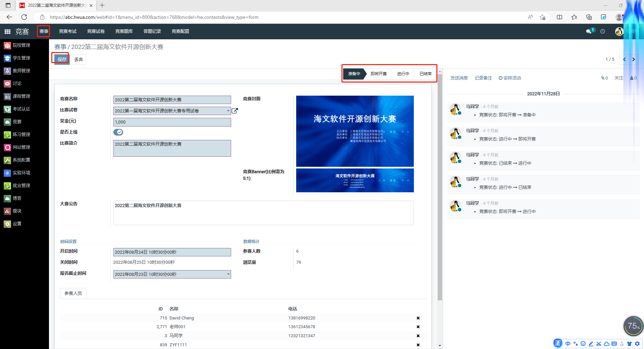Remove participant 马同学 row
644x349 pixels.
[418, 336]
